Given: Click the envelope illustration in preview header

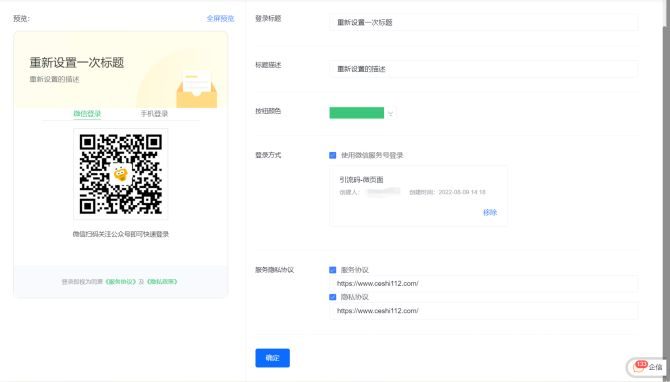Looking at the screenshot, I should (197, 89).
